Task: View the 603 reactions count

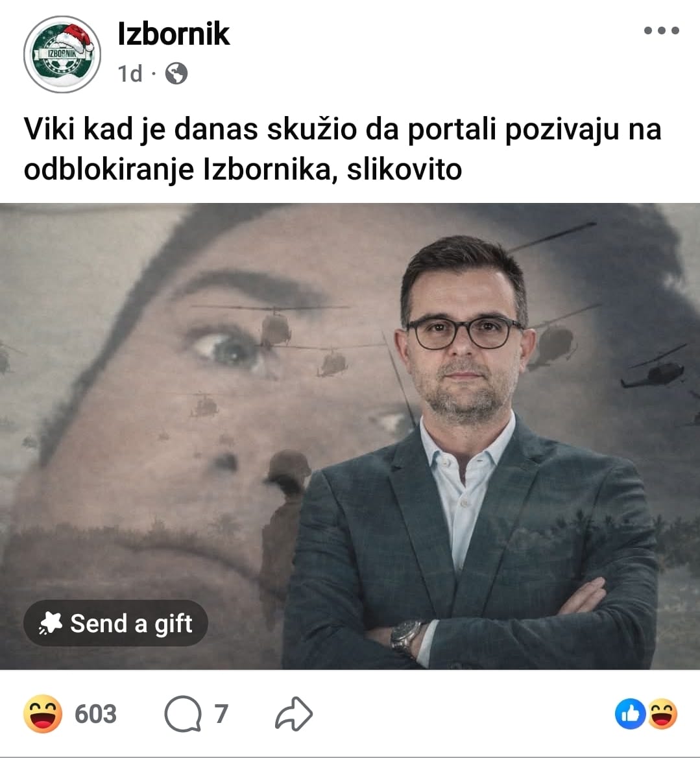Action: pyautogui.click(x=96, y=714)
